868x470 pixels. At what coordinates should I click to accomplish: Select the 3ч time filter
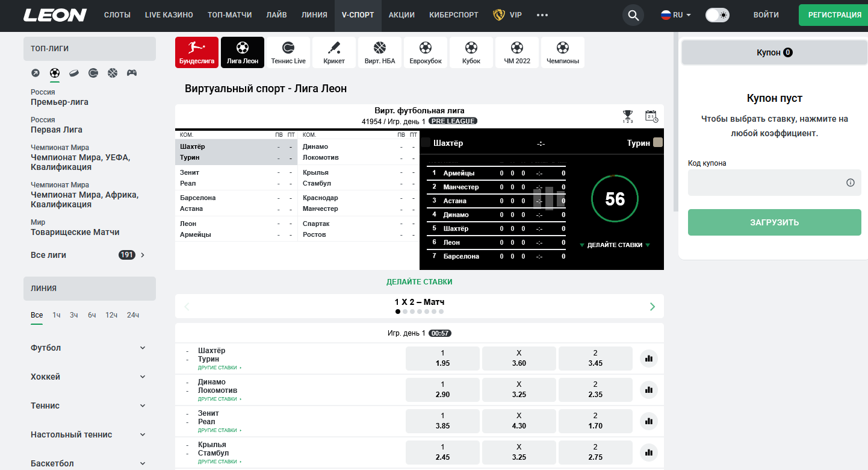tap(73, 315)
